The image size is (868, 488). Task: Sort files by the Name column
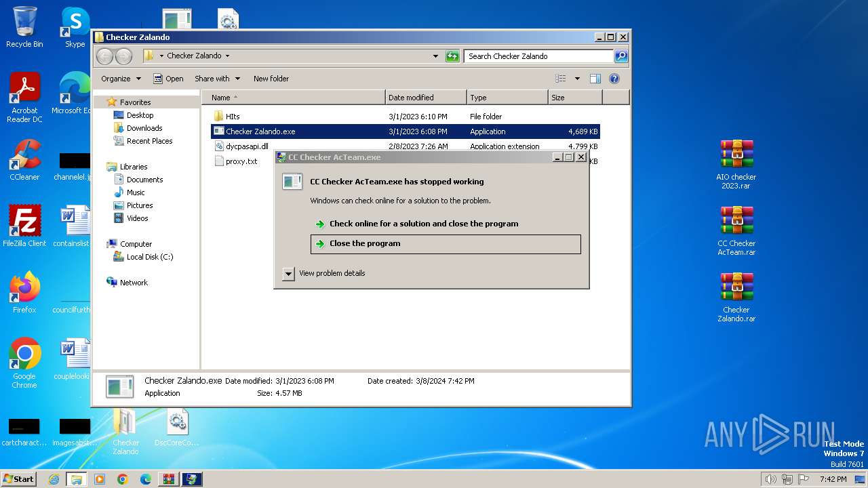click(293, 98)
